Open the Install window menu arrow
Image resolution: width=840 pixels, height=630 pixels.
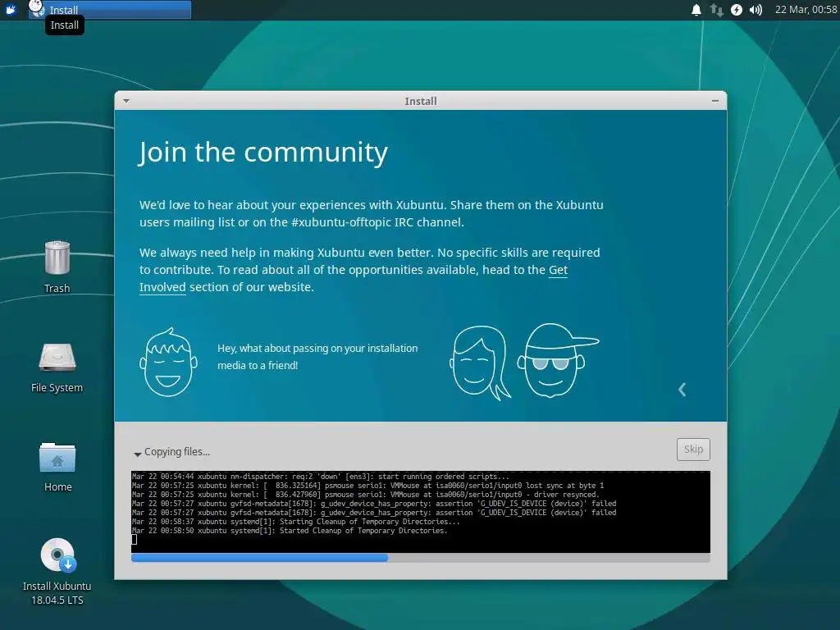pyautogui.click(x=126, y=101)
